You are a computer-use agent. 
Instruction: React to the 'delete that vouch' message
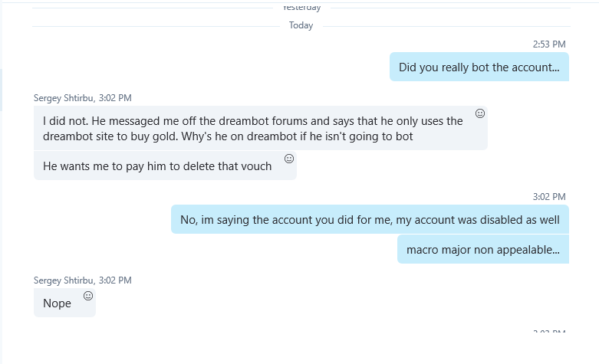coord(289,159)
